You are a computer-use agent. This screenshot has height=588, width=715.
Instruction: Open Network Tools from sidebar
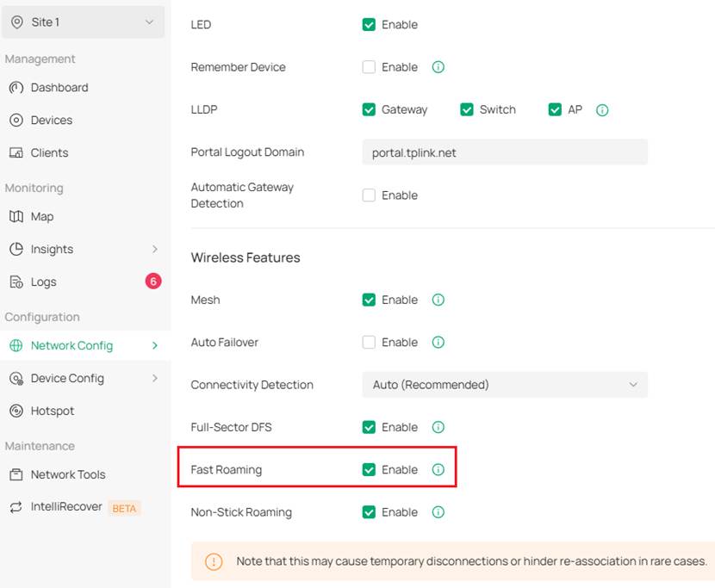point(68,474)
